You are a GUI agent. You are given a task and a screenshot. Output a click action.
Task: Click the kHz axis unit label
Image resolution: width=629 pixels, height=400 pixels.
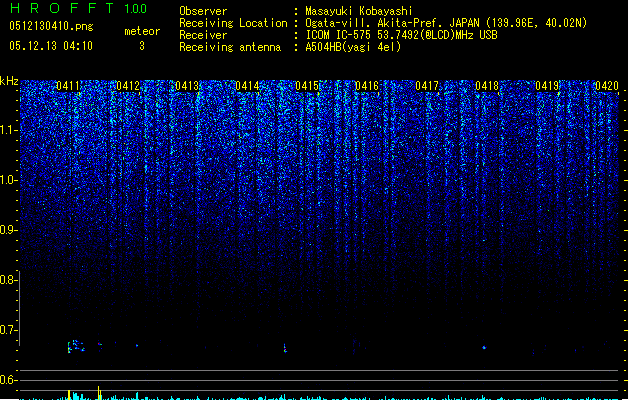point(9,81)
